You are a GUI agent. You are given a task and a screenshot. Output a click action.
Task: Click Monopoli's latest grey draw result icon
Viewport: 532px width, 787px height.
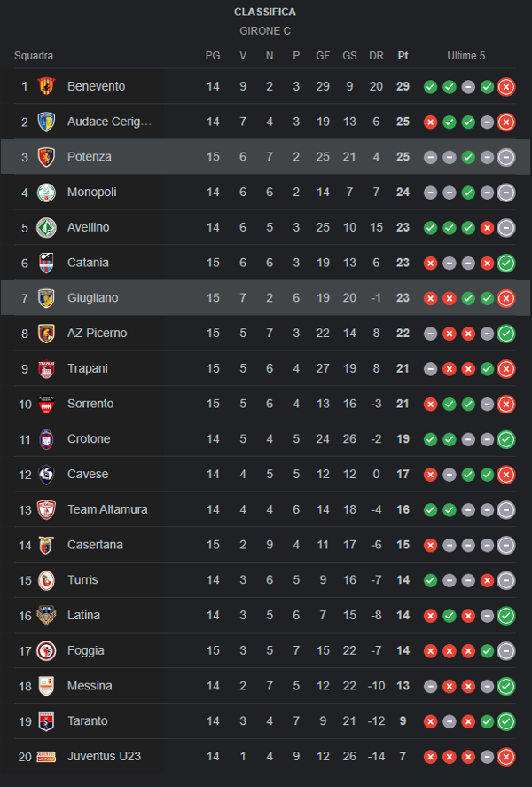[x=506, y=193]
